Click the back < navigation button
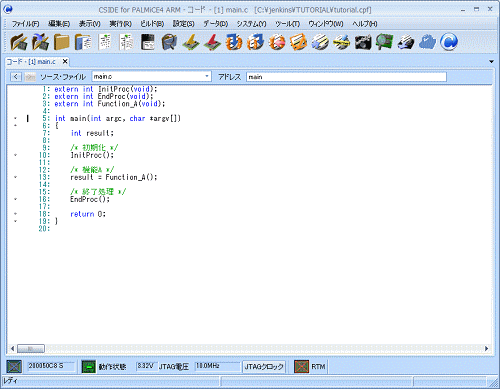500x389 pixels. (x=15, y=77)
